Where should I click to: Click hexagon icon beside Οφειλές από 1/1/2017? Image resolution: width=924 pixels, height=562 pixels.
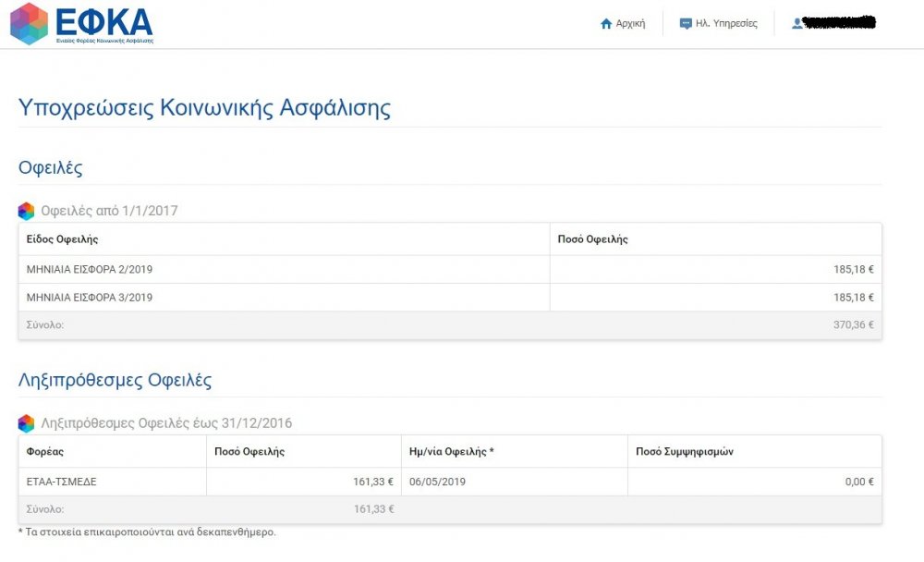(x=26, y=211)
